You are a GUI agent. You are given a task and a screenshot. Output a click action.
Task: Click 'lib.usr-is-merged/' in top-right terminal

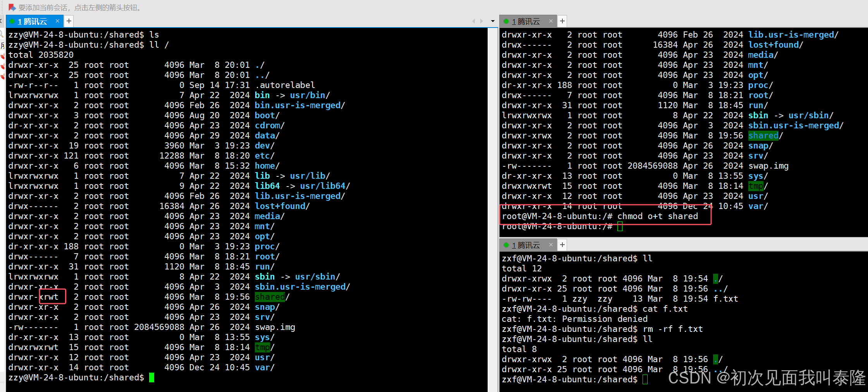pos(793,35)
